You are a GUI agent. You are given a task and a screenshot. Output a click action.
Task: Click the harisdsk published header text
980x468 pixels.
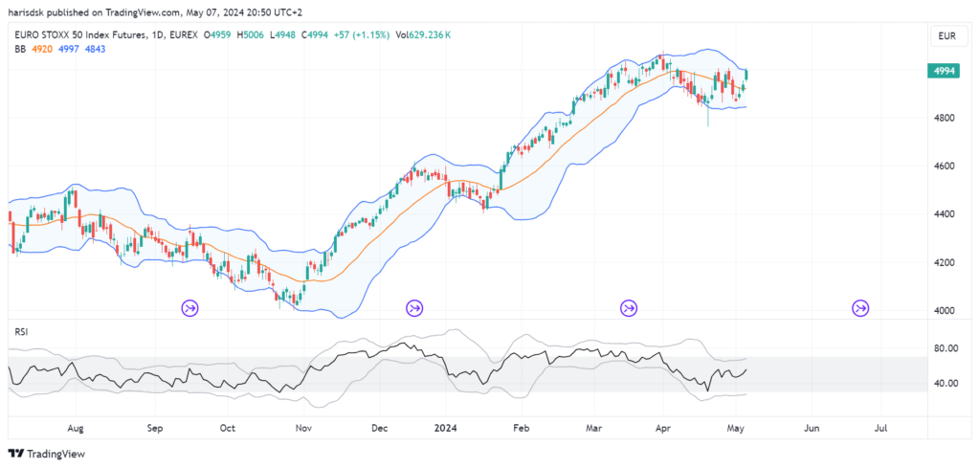[155, 11]
